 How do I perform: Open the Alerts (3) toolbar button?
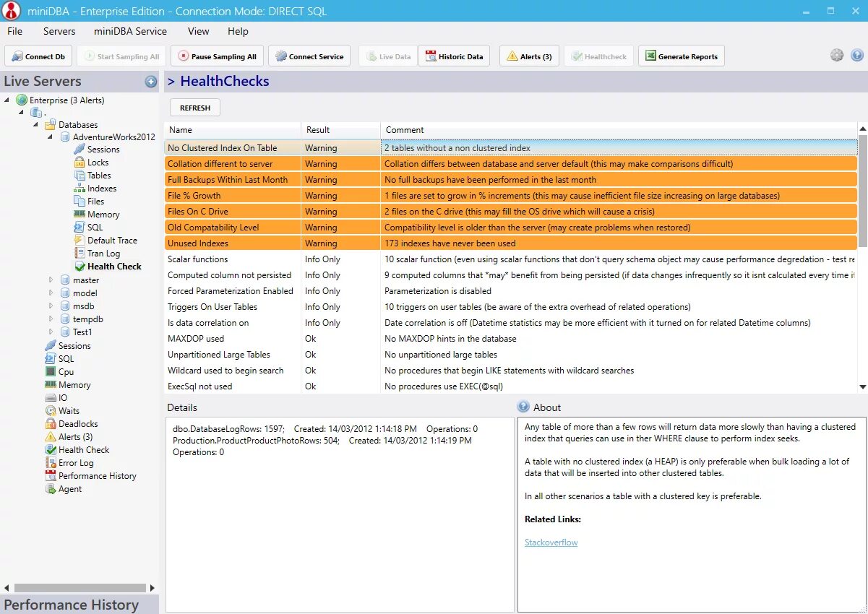click(529, 56)
